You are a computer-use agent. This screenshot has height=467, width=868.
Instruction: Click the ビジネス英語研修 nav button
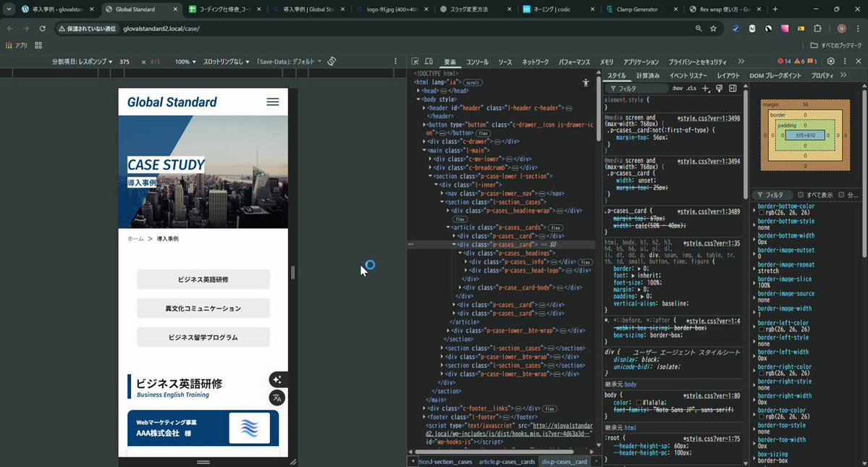pyautogui.click(x=203, y=279)
